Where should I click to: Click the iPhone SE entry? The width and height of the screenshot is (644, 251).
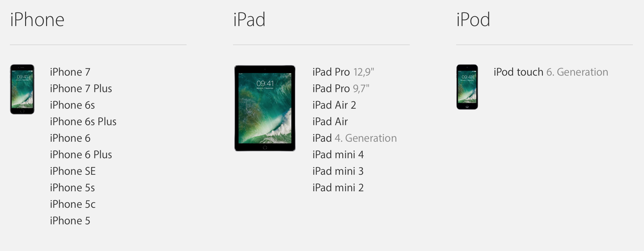pyautogui.click(x=72, y=171)
